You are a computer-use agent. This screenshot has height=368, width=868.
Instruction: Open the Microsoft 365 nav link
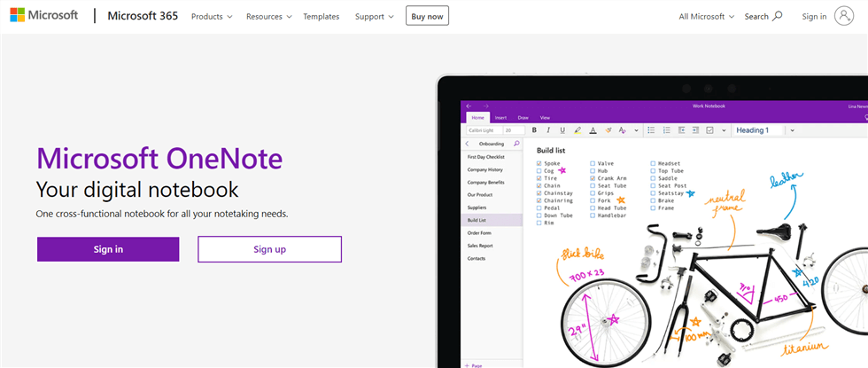(143, 16)
